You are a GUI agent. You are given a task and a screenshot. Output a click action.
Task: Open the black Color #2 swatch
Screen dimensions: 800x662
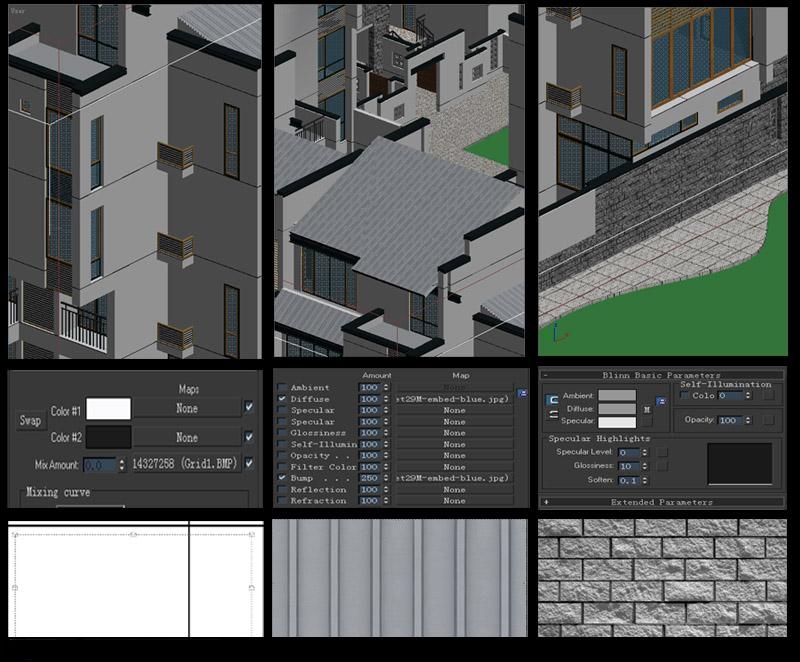pyautogui.click(x=108, y=438)
